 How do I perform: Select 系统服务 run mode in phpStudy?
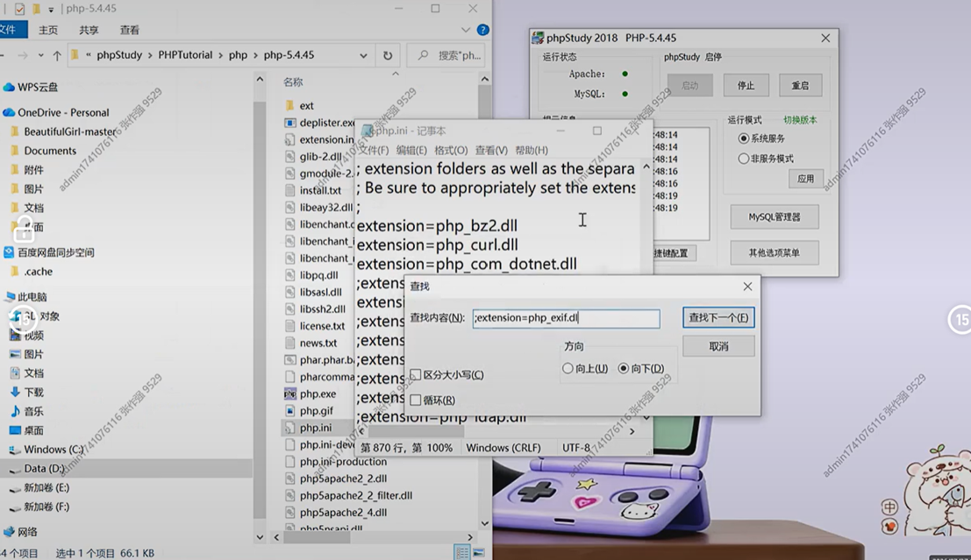(x=743, y=138)
